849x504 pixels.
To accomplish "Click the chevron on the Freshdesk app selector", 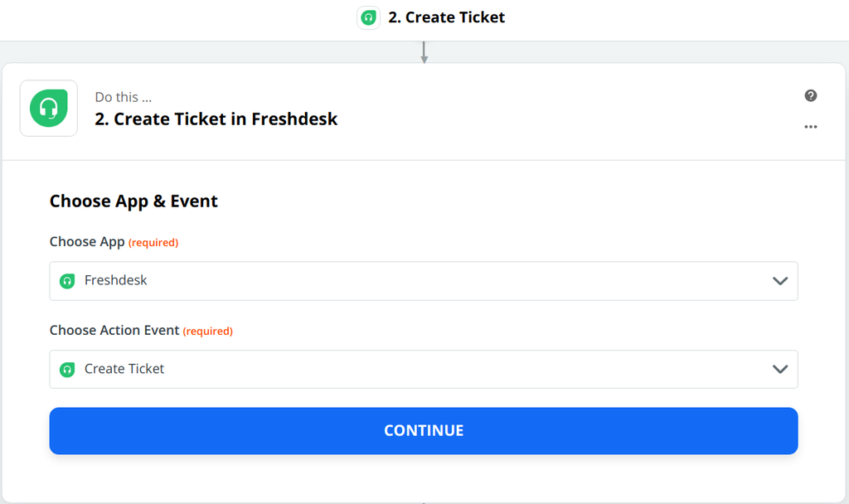I will point(779,281).
